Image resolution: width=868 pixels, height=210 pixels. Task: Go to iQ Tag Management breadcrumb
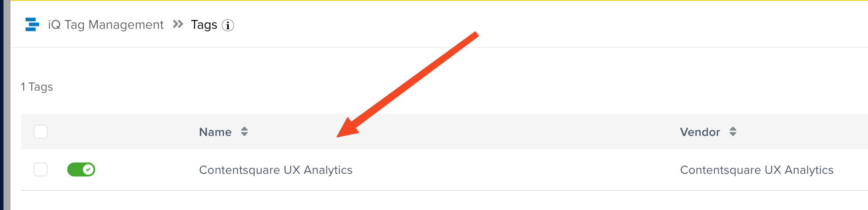[x=106, y=24]
